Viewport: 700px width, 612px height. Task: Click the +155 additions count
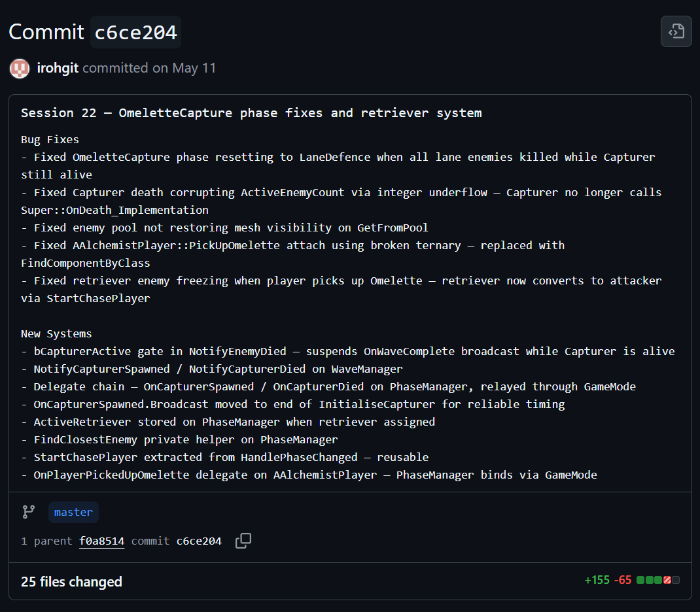(597, 580)
